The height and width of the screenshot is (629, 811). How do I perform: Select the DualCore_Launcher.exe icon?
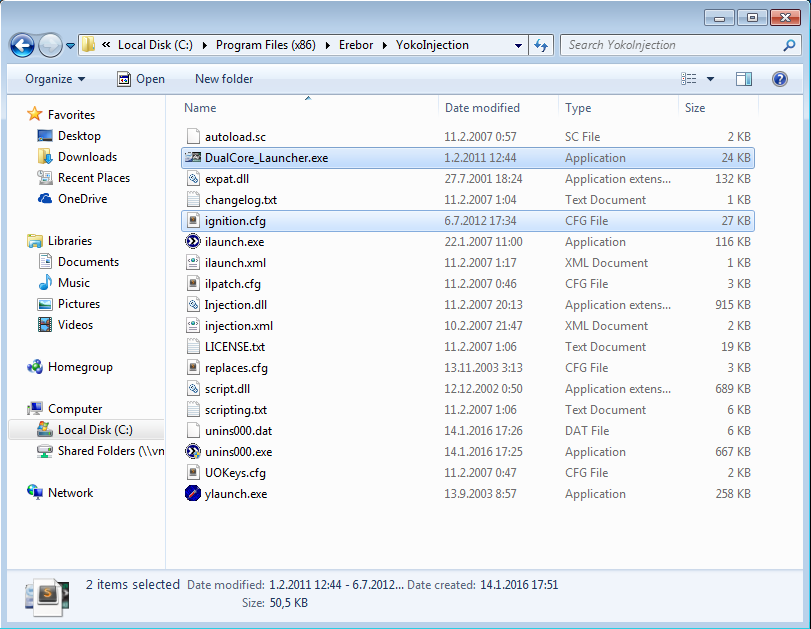point(193,157)
